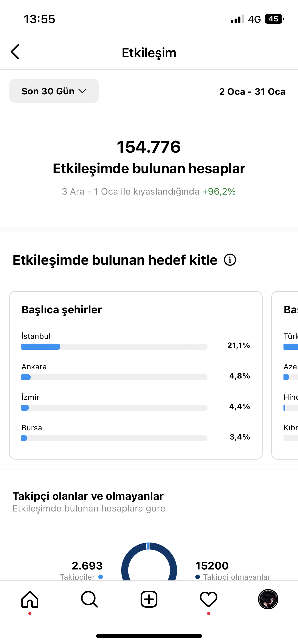Image resolution: width=298 pixels, height=644 pixels.
Task: Tap the Başlıca şehirler card title
Action: click(62, 310)
